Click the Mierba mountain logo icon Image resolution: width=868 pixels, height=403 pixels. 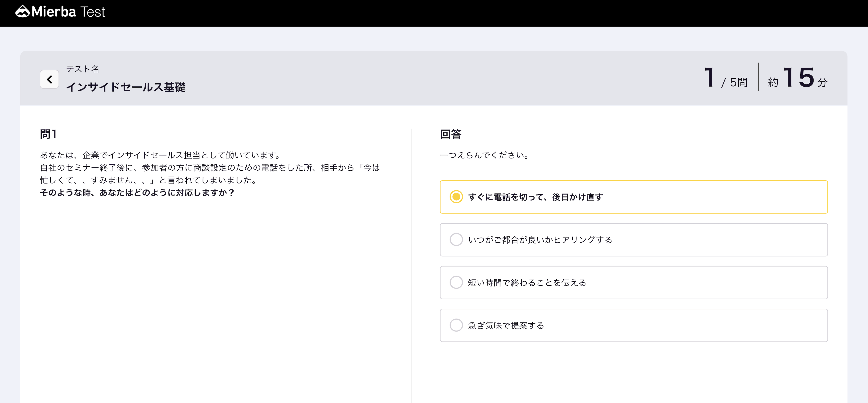click(22, 12)
